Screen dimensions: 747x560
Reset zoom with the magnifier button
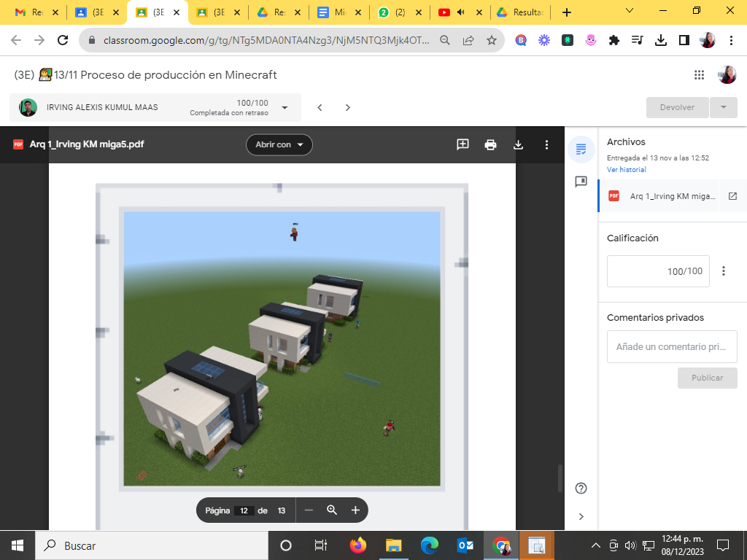coord(332,510)
